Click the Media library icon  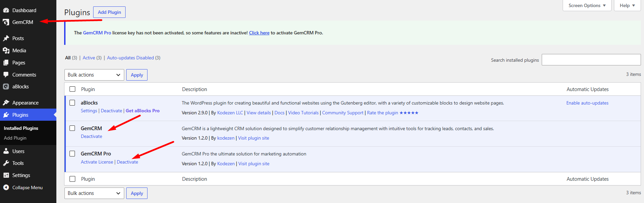click(x=6, y=51)
